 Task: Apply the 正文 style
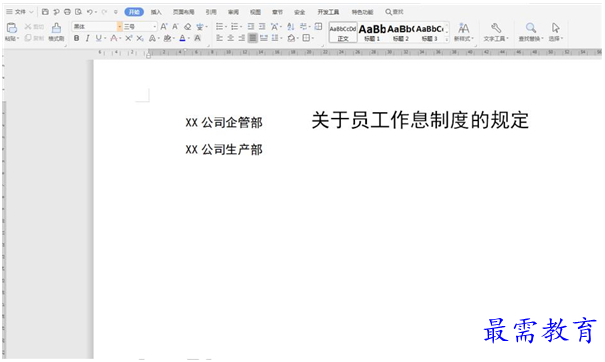[x=343, y=32]
